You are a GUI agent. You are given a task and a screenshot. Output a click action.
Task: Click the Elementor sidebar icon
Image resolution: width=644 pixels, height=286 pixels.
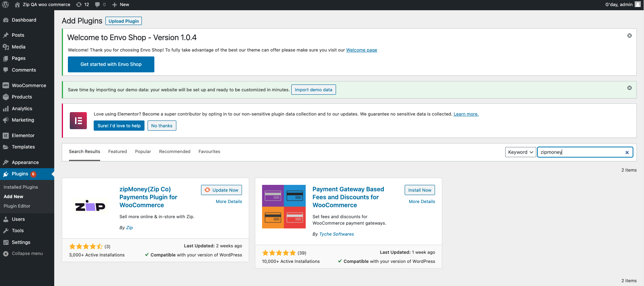(6, 136)
